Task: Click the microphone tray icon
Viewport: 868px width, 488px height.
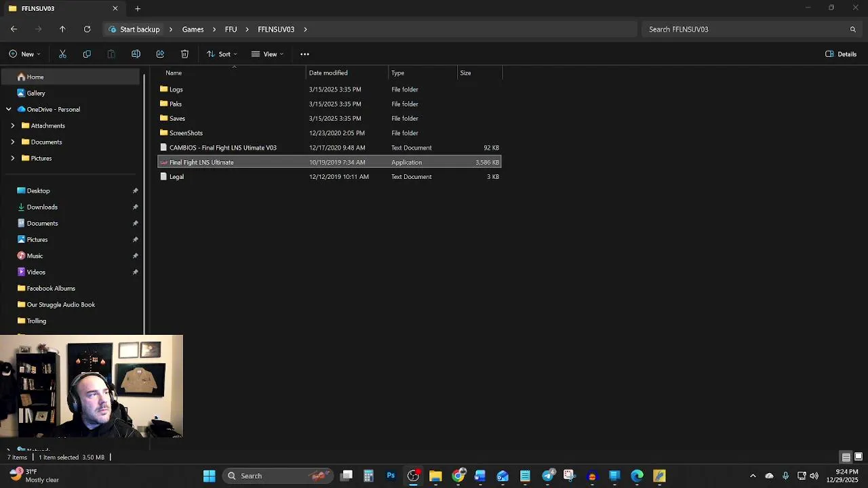Action: click(x=785, y=476)
